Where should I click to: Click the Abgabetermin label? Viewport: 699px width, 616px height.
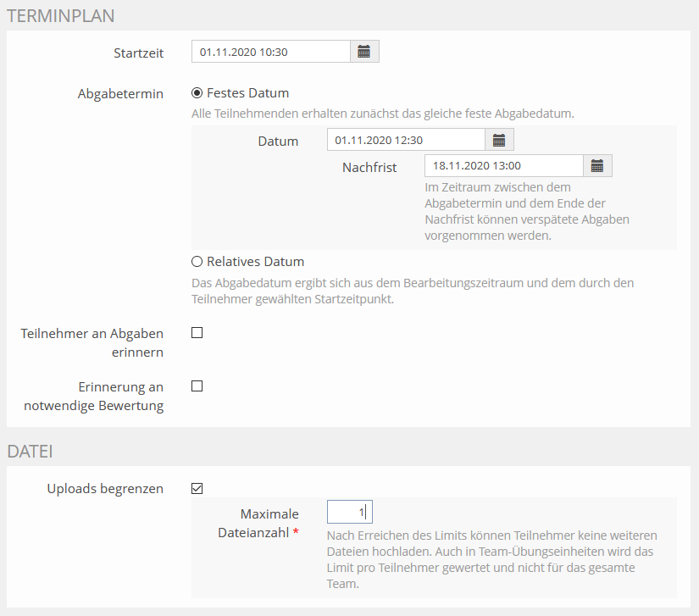click(x=120, y=94)
